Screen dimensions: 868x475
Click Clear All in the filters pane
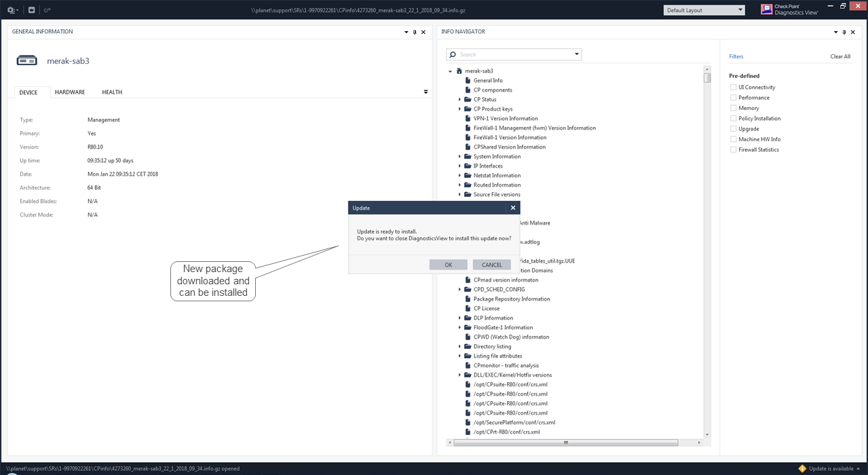pyautogui.click(x=840, y=56)
